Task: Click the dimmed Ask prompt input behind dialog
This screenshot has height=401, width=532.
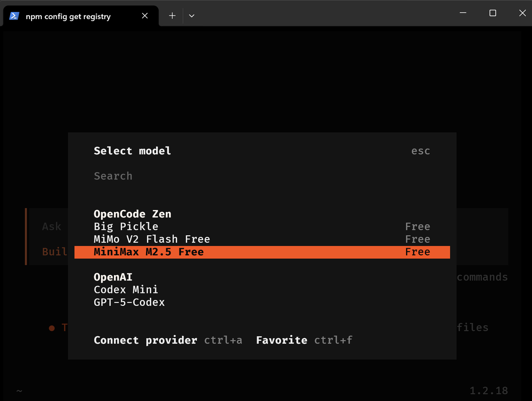Action: click(52, 226)
